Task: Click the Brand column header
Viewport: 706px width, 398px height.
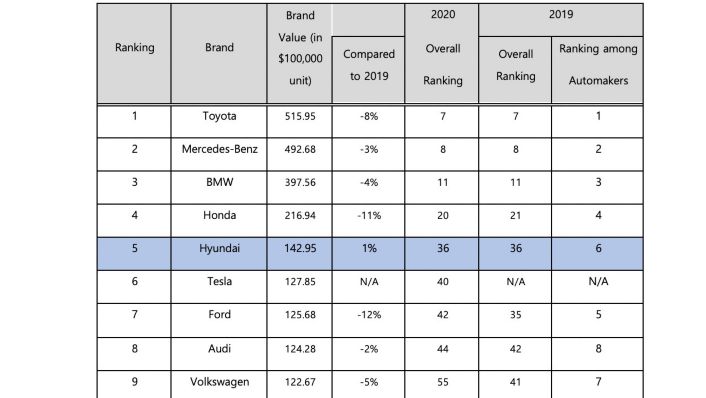Action: tap(219, 54)
